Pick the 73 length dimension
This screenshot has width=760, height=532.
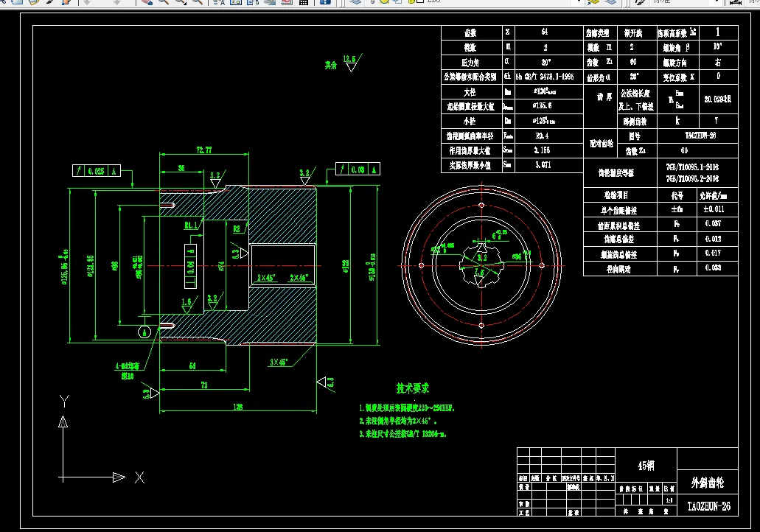coord(204,385)
